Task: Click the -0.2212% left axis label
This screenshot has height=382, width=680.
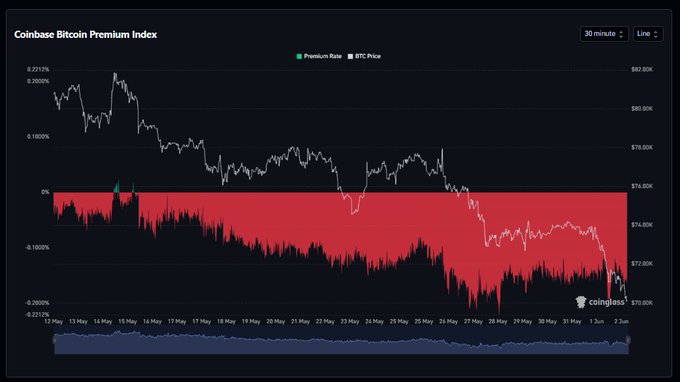Action: (37, 315)
